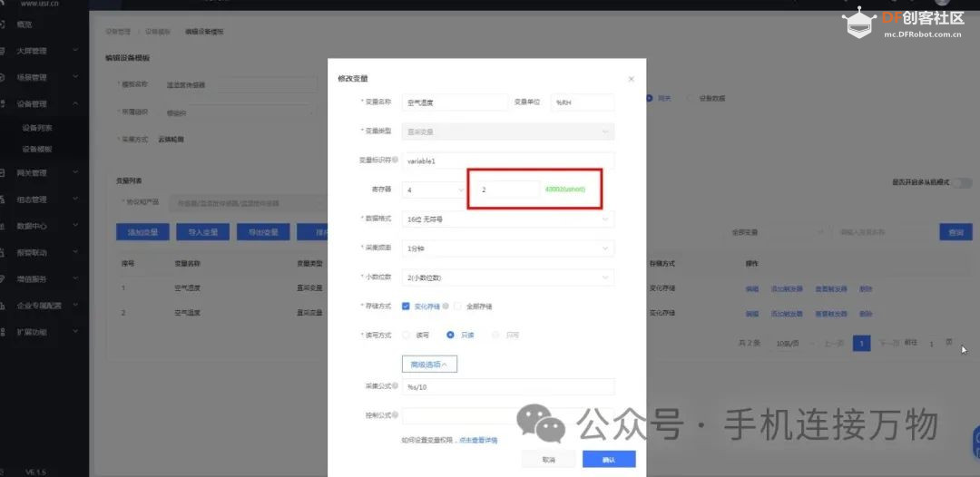This screenshot has width=980, height=477.
Task: Click the help icon beside 采集公式
Action: (395, 385)
